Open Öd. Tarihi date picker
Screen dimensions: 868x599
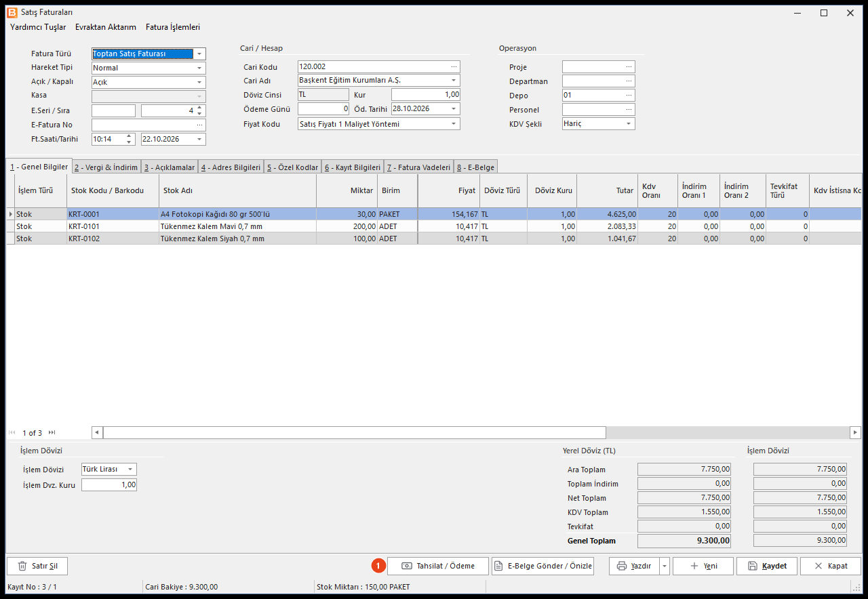point(454,108)
